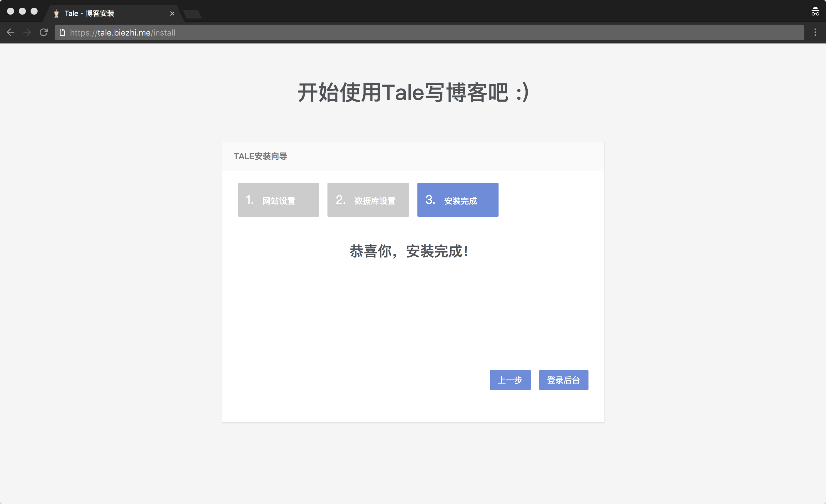Click the browser forward arrow
This screenshot has height=504, width=826.
point(27,33)
